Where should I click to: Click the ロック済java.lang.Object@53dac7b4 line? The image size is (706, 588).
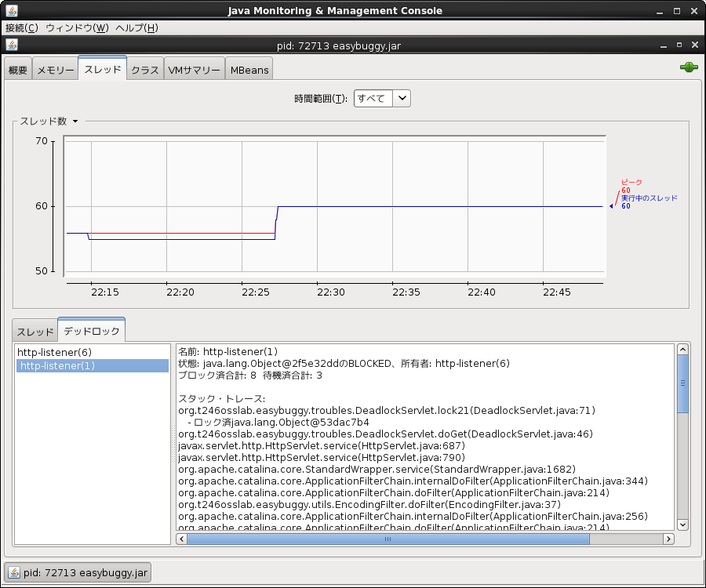click(278, 422)
